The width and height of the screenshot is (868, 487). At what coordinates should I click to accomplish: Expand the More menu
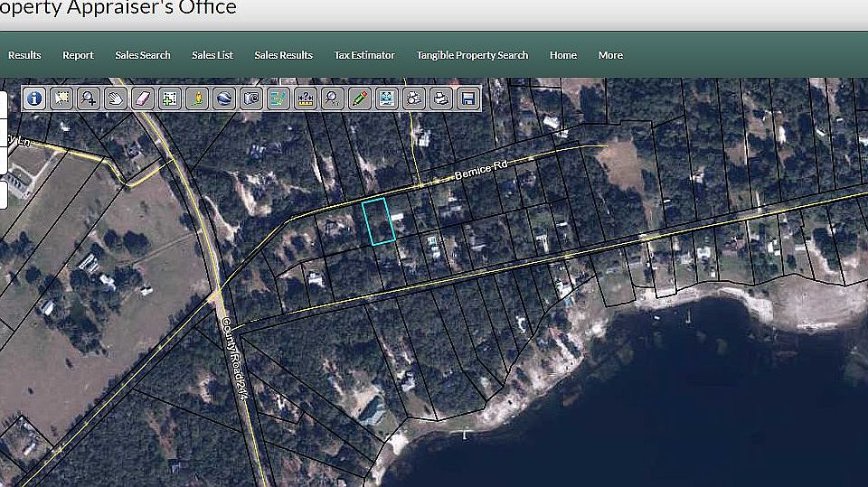(x=610, y=55)
